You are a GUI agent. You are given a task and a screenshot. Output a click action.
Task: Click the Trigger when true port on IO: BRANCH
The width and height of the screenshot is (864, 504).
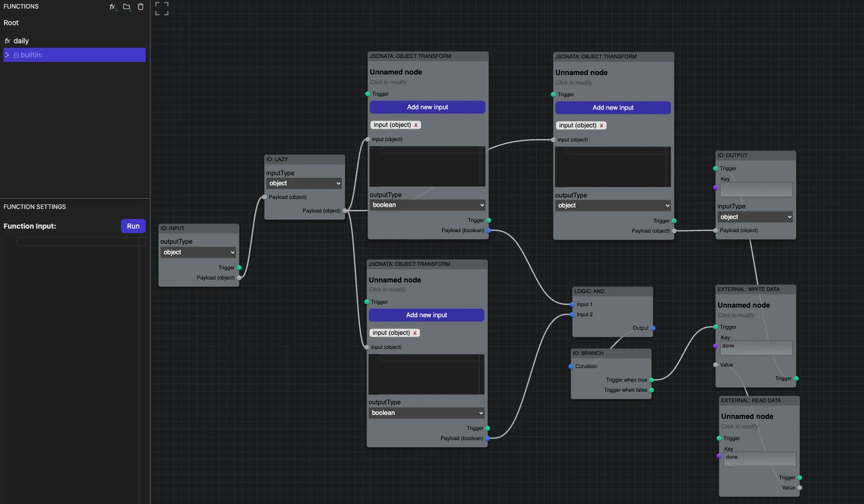[x=652, y=380]
